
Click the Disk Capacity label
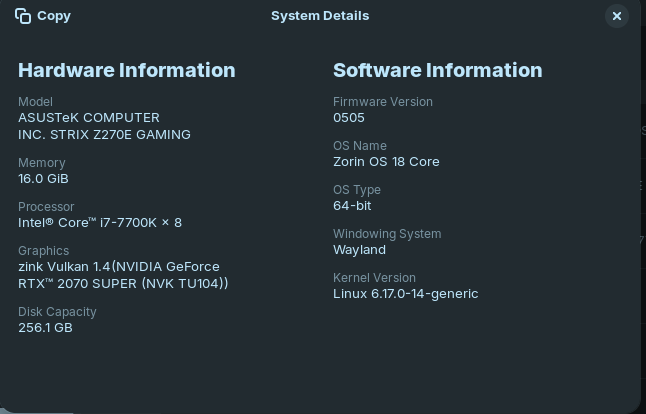(57, 312)
